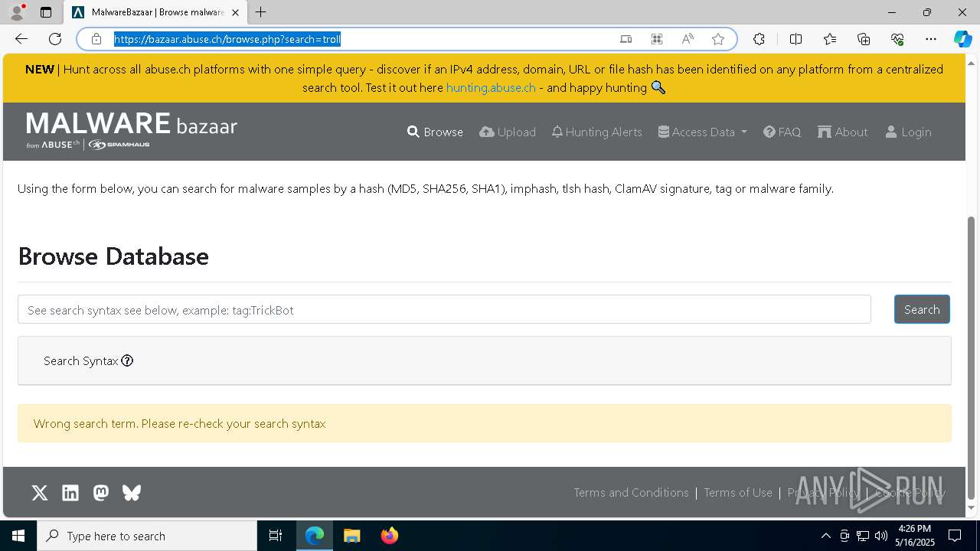Open the Windows Start menu
This screenshot has width=980, height=551.
18,536
